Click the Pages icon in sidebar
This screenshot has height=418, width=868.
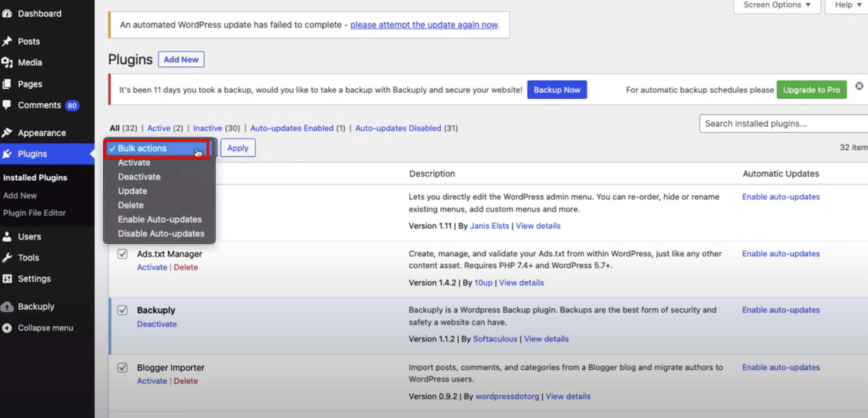[7, 84]
